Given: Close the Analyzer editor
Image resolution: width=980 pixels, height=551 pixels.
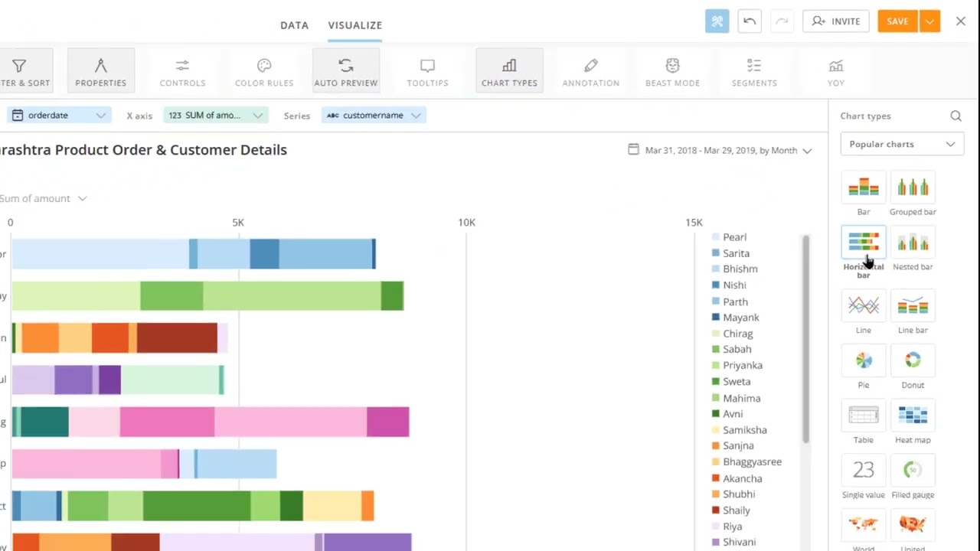Looking at the screenshot, I should (x=961, y=21).
